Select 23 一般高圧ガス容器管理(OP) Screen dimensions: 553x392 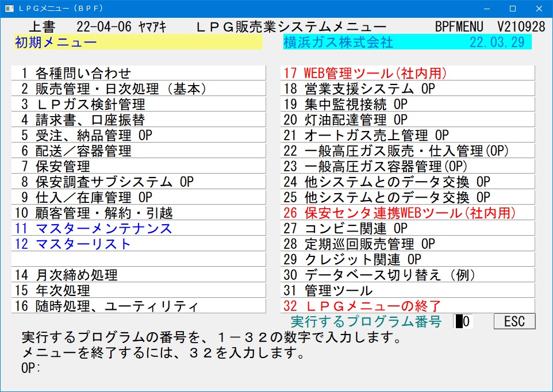(x=408, y=166)
